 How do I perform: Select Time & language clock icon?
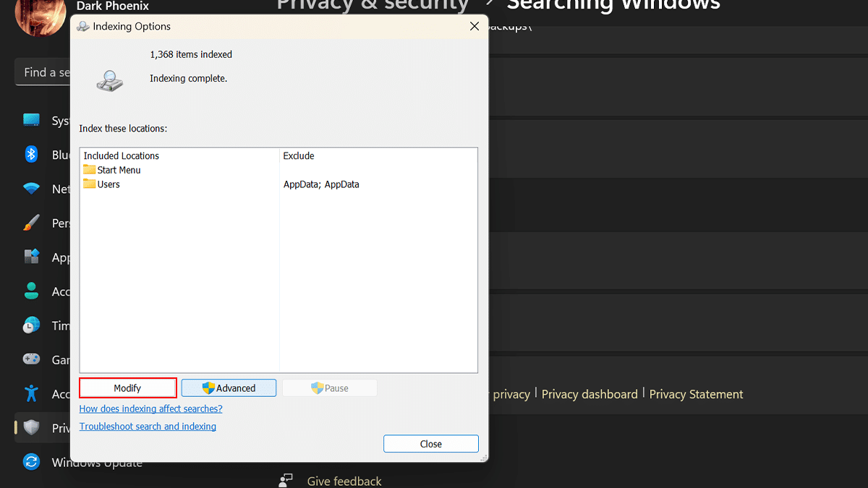pos(31,325)
